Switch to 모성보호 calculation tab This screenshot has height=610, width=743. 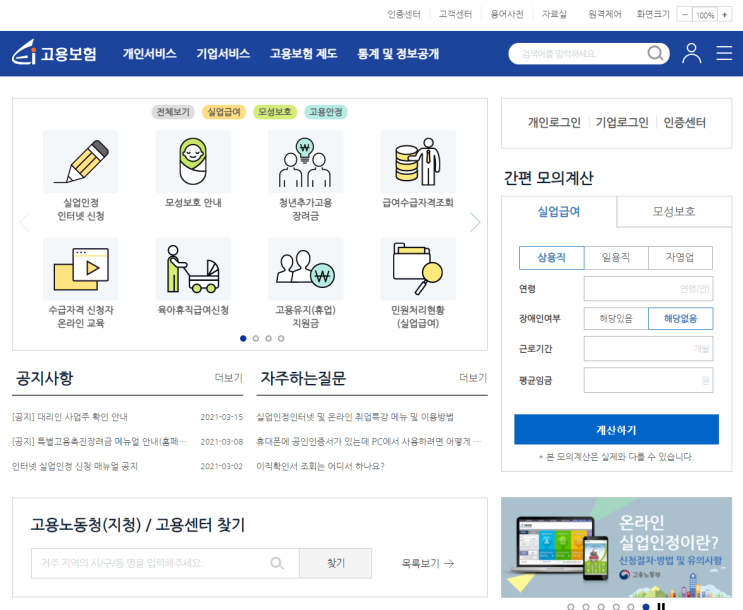pos(674,211)
